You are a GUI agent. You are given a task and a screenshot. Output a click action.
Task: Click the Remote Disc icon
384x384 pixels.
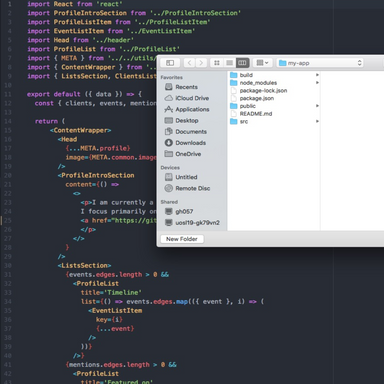point(169,188)
